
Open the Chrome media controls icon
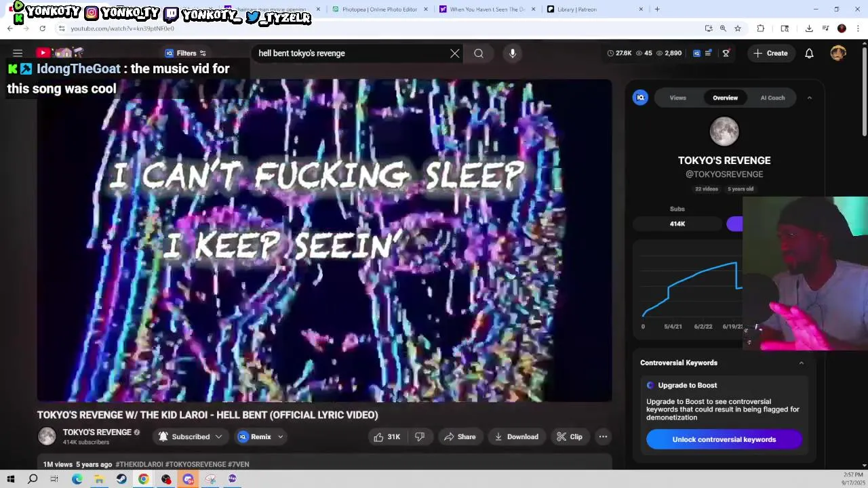825,28
